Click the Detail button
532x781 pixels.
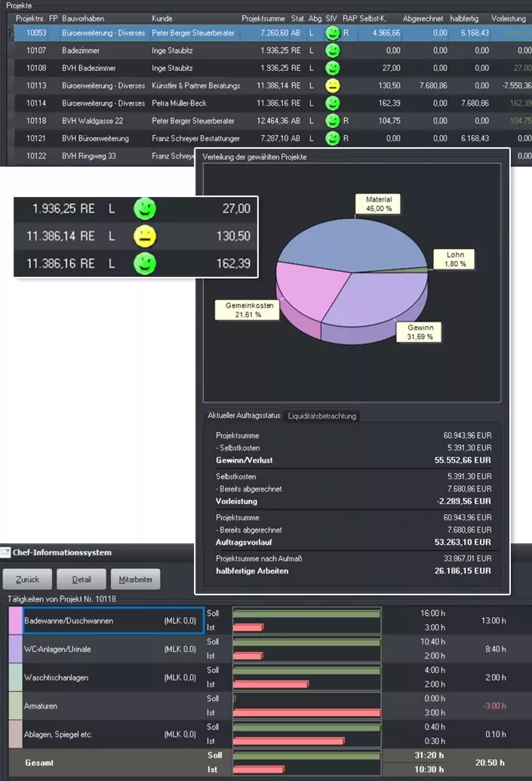tap(81, 580)
